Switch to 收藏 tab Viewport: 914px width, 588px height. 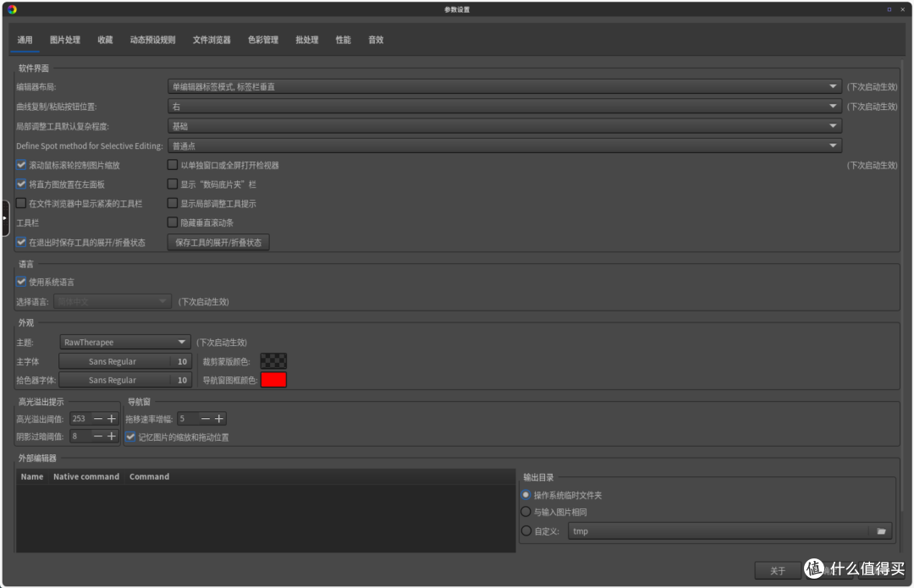pos(106,40)
